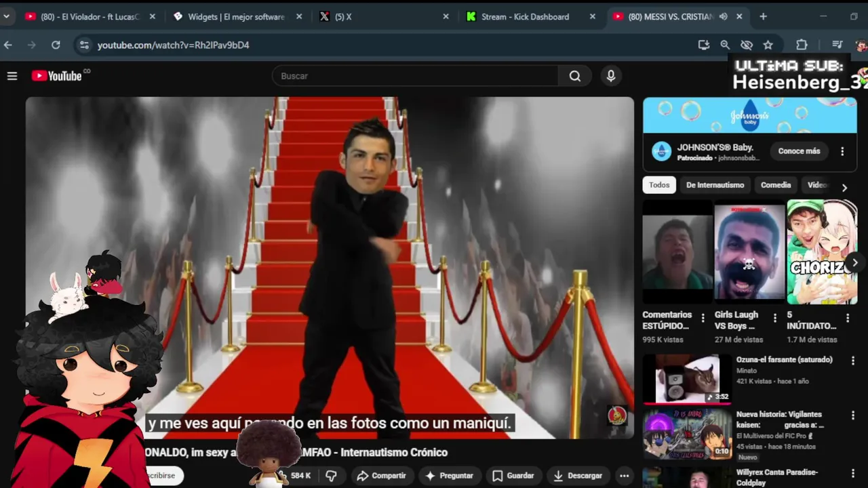This screenshot has height=488, width=868.
Task: Start voice search with microphone icon
Action: pyautogui.click(x=611, y=76)
